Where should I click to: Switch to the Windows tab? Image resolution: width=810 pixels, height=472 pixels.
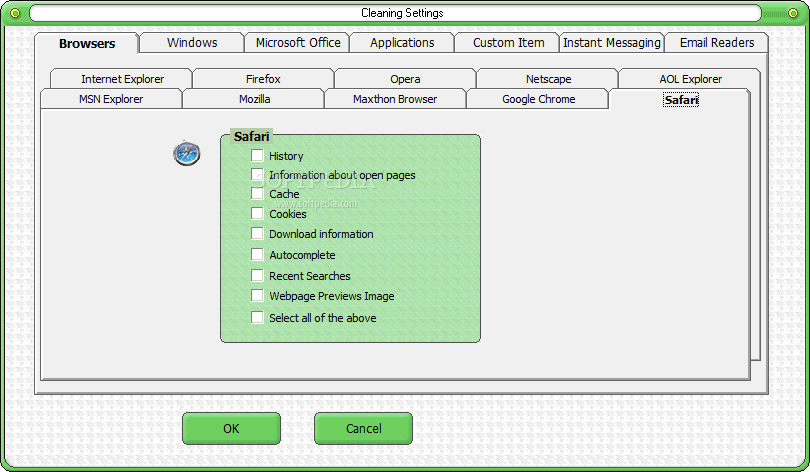pos(192,43)
